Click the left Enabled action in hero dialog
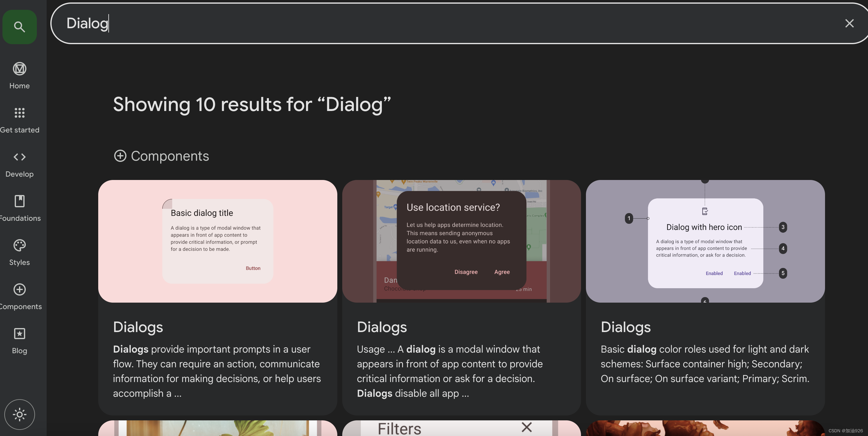Viewport: 868px width, 436px height. [x=714, y=273]
